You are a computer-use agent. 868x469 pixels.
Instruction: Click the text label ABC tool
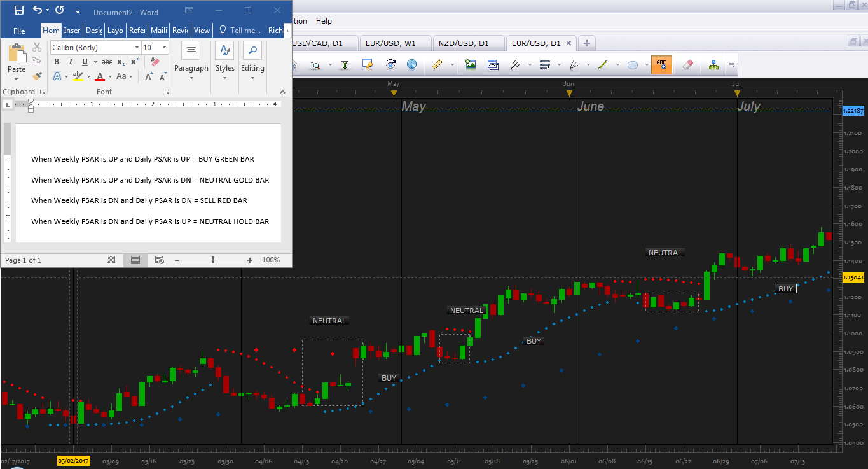661,64
